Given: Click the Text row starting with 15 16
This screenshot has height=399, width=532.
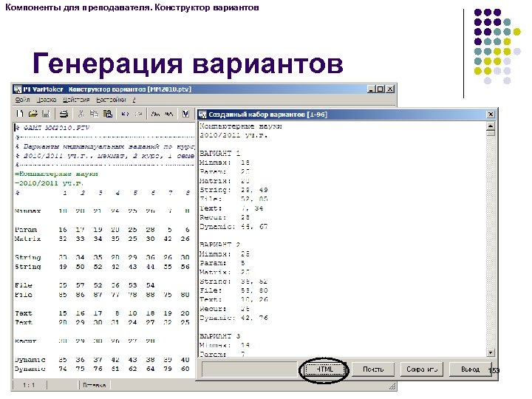Looking at the screenshot, I should point(102,313).
